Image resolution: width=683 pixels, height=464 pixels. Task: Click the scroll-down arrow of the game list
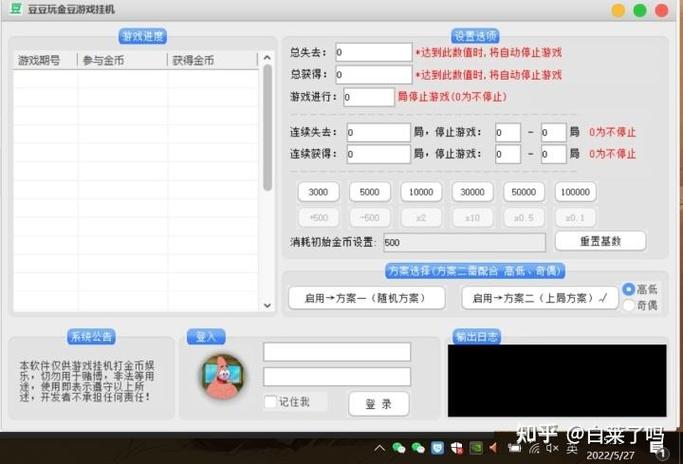pyautogui.click(x=267, y=305)
